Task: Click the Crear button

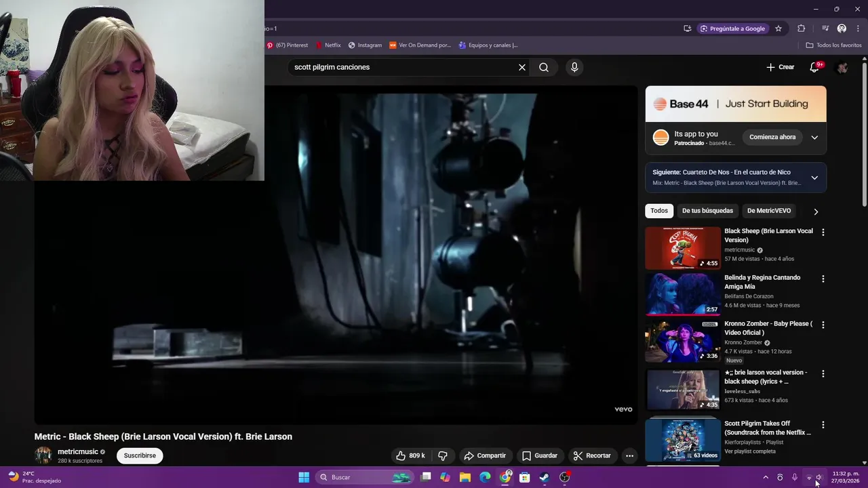Action: (x=780, y=67)
